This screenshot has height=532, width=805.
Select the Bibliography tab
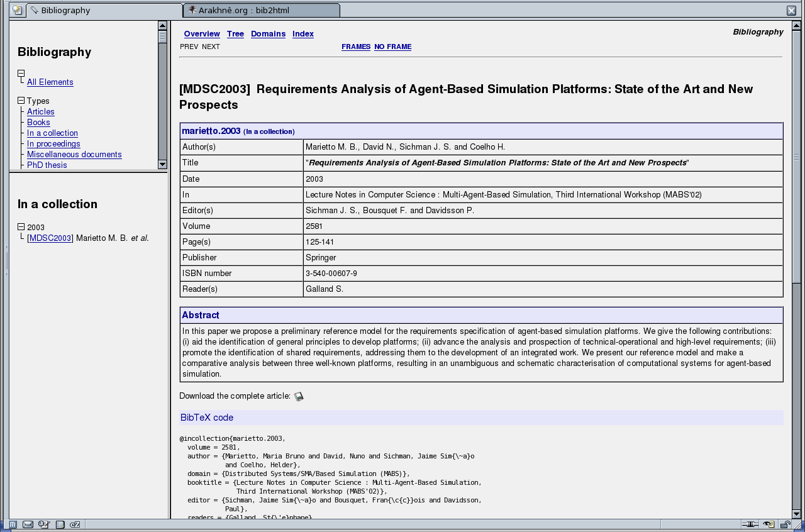(x=104, y=10)
